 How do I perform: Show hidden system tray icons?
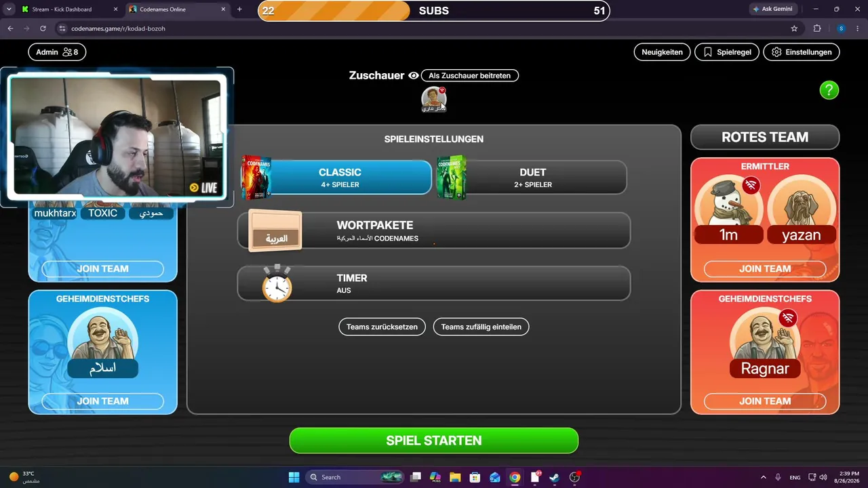coord(763,477)
